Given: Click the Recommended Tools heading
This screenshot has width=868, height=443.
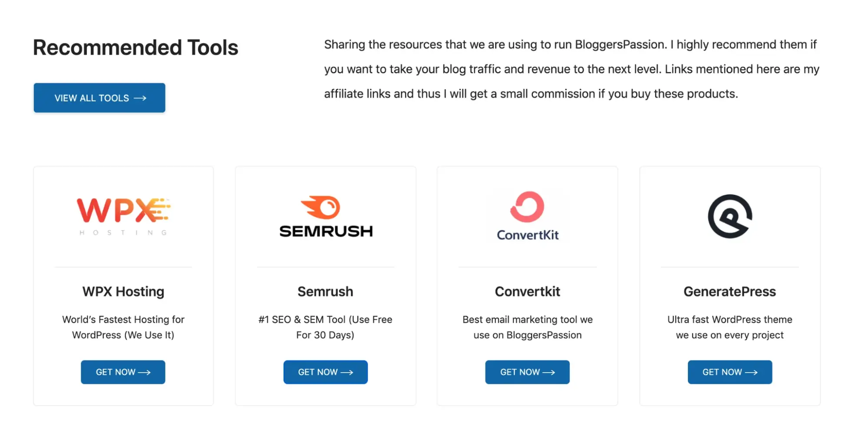Looking at the screenshot, I should point(135,47).
